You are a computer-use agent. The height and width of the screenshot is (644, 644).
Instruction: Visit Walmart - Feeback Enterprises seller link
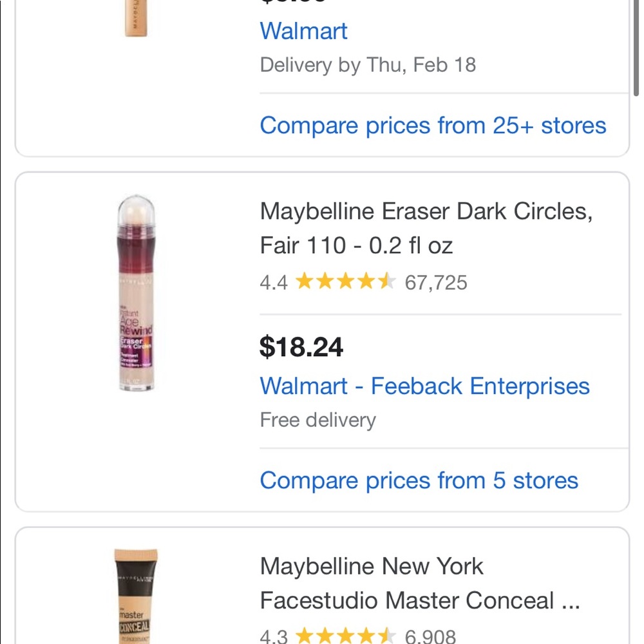tap(424, 386)
